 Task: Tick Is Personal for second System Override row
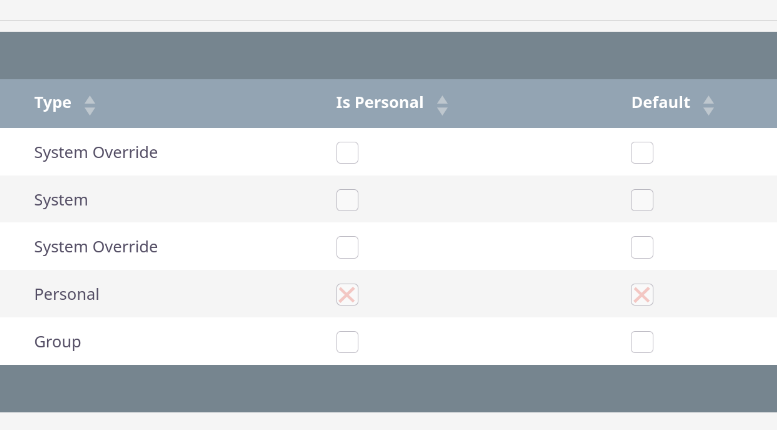[x=347, y=247]
